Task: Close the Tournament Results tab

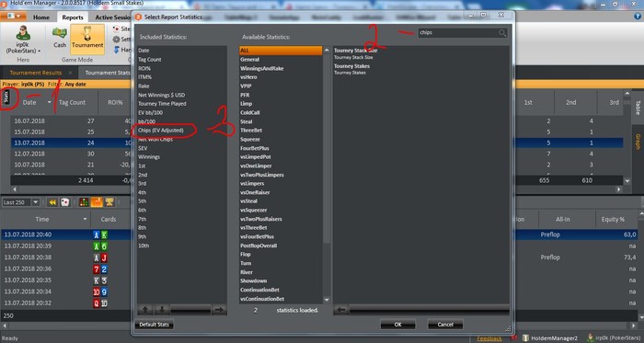Action: [70, 73]
